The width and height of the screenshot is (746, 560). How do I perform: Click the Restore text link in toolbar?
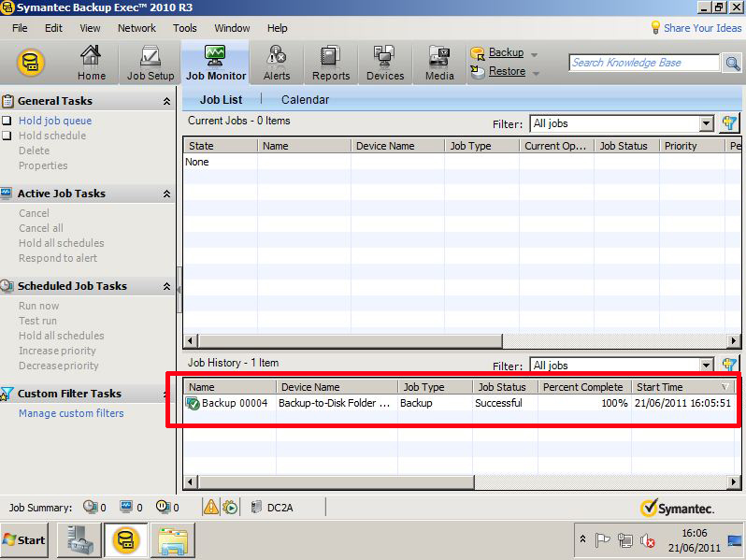click(x=508, y=71)
